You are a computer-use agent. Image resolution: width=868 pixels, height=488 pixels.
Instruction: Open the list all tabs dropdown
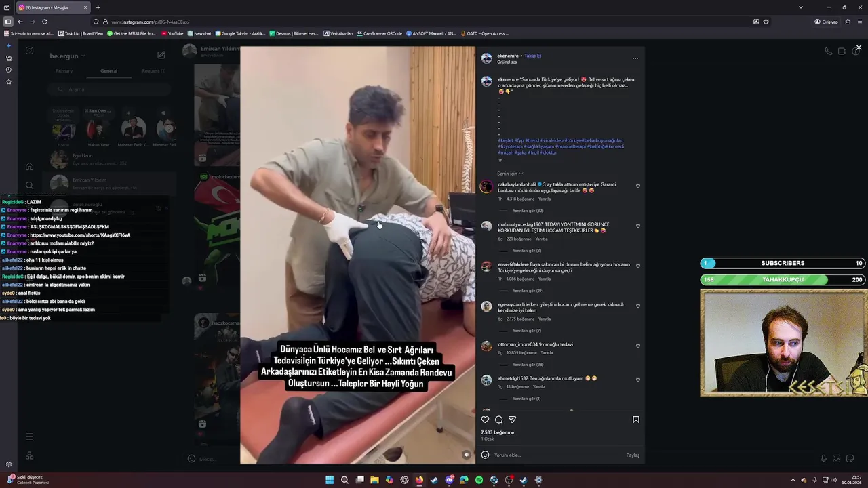click(x=801, y=7)
